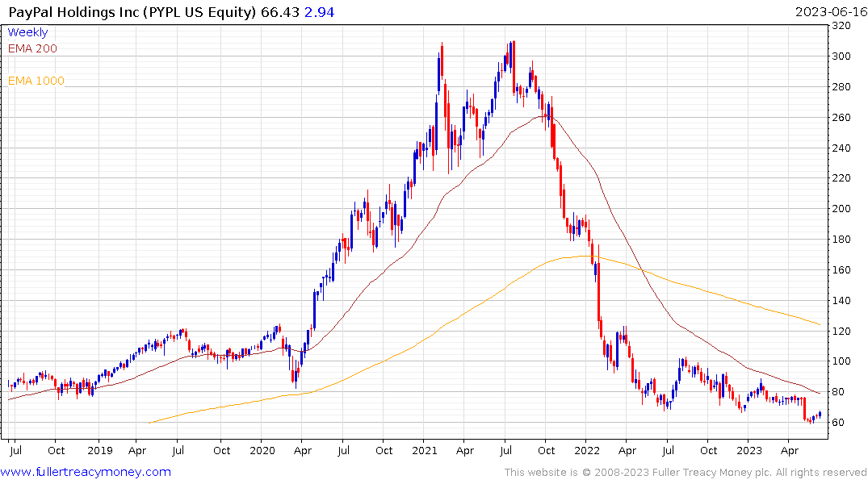Image resolution: width=868 pixels, height=484 pixels.
Task: Click the 80 price axis label
Action: point(838,392)
